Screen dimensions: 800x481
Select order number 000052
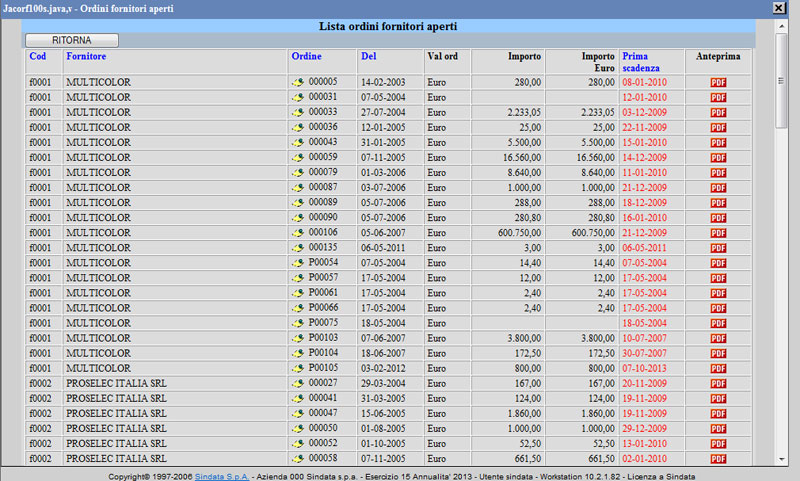point(323,443)
